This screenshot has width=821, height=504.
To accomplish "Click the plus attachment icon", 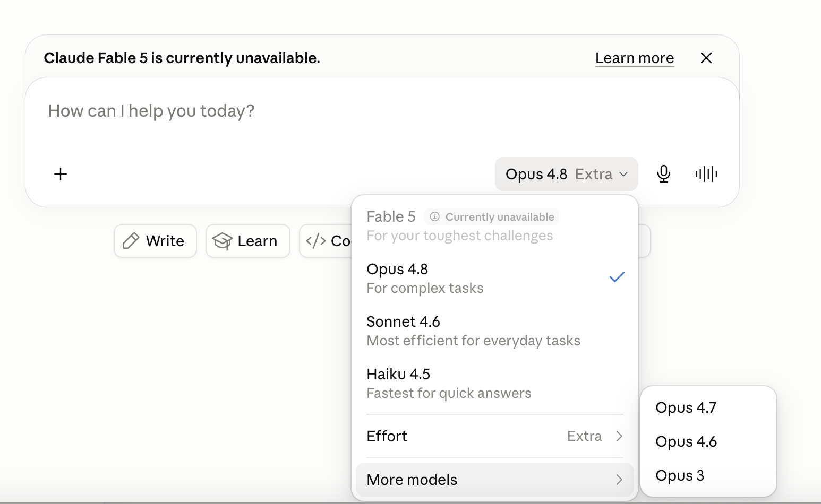I will pyautogui.click(x=61, y=174).
